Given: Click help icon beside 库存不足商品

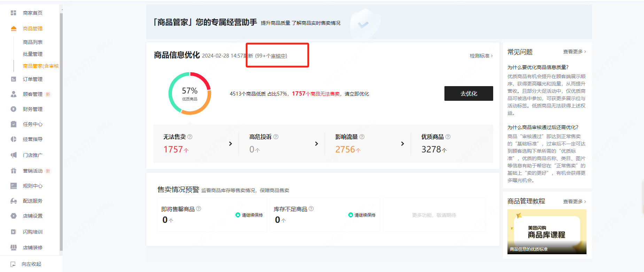Looking at the screenshot, I should (x=311, y=209).
